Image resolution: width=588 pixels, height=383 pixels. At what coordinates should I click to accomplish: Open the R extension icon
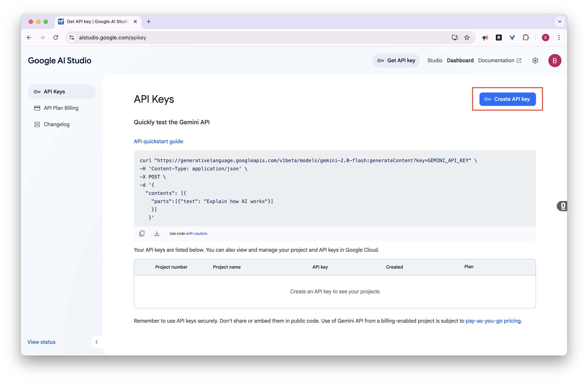coord(499,38)
